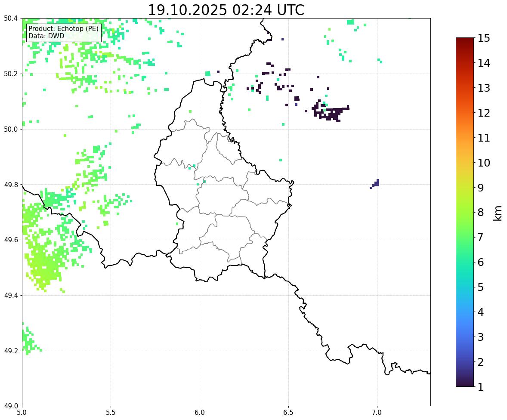507x420 pixels.
Task: Click the 'Product: Echotop (PE)' legend line
Action: [63, 29]
